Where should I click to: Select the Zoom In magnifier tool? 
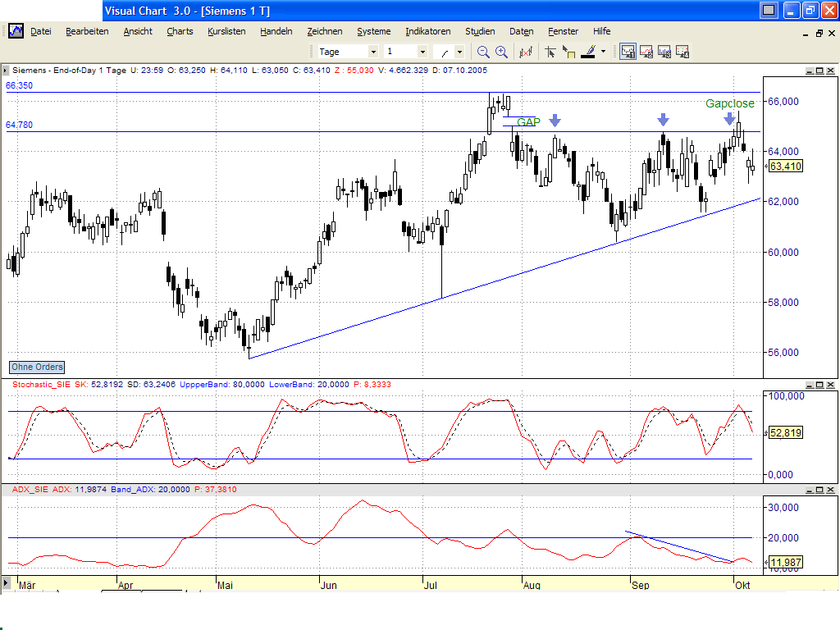(x=500, y=51)
